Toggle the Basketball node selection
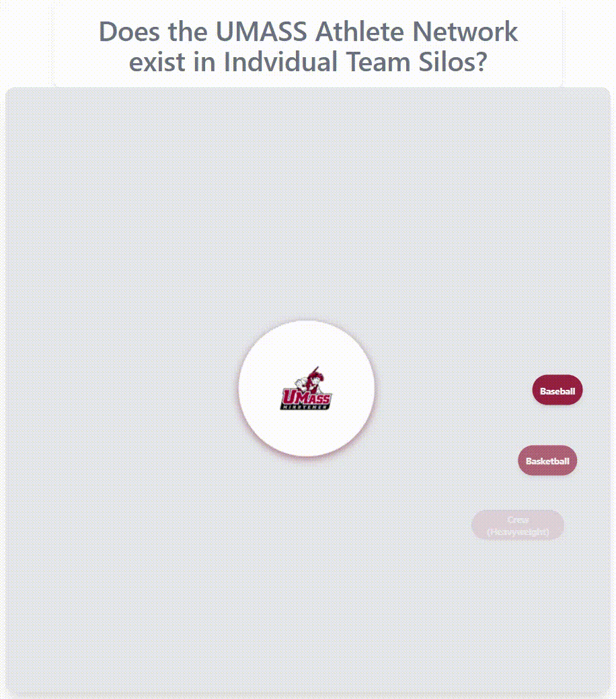The image size is (616, 699). (x=547, y=460)
